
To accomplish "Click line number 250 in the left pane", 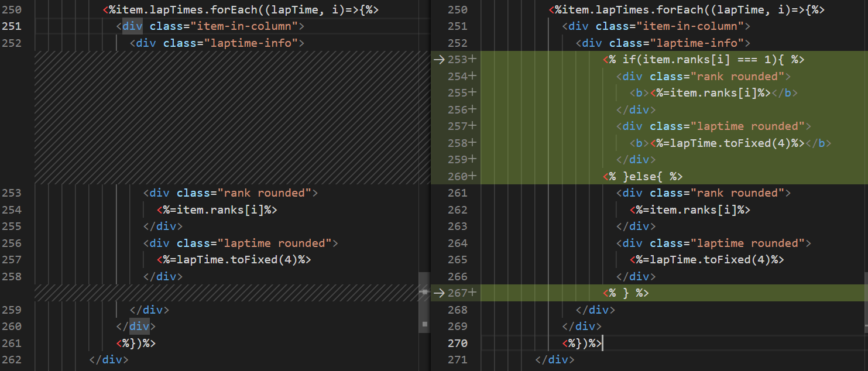I will [x=12, y=9].
